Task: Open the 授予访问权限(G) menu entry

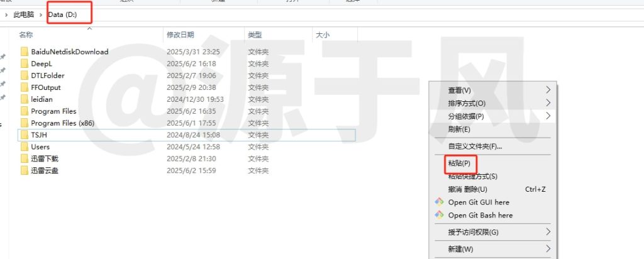Action: click(x=492, y=233)
